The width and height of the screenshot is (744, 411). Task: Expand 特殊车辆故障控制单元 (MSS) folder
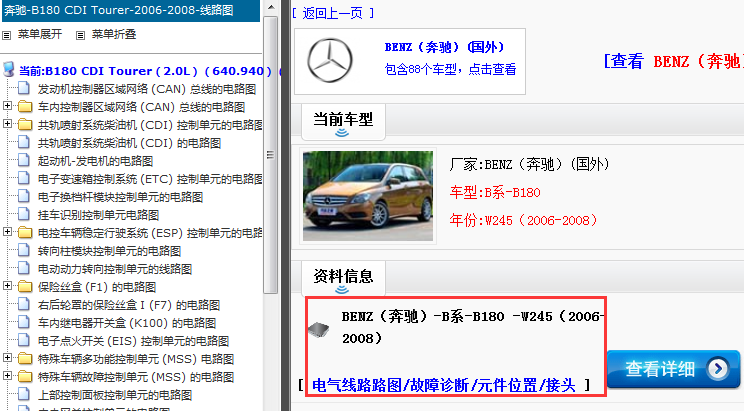pos(7,376)
